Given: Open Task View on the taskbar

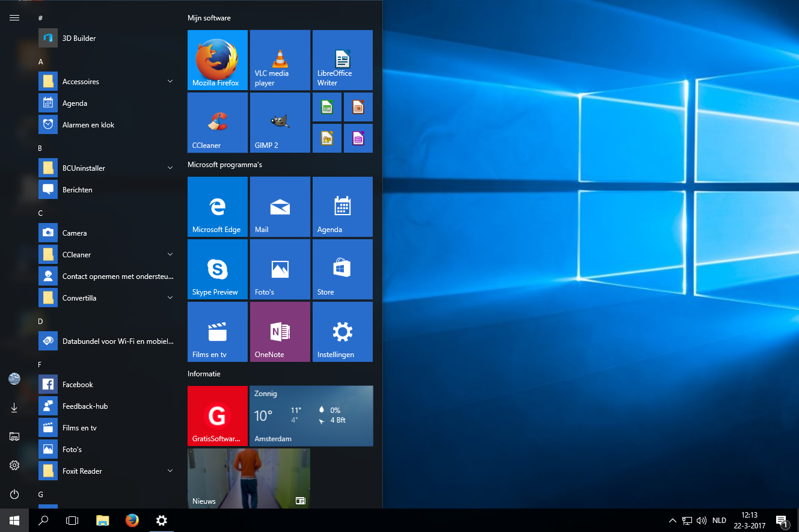Looking at the screenshot, I should (72, 521).
